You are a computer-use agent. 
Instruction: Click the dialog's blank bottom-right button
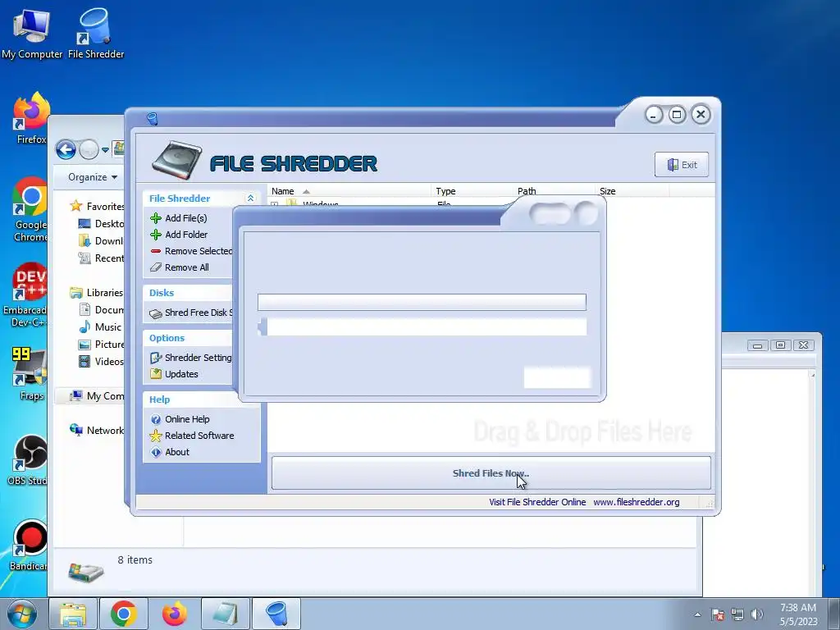(557, 377)
